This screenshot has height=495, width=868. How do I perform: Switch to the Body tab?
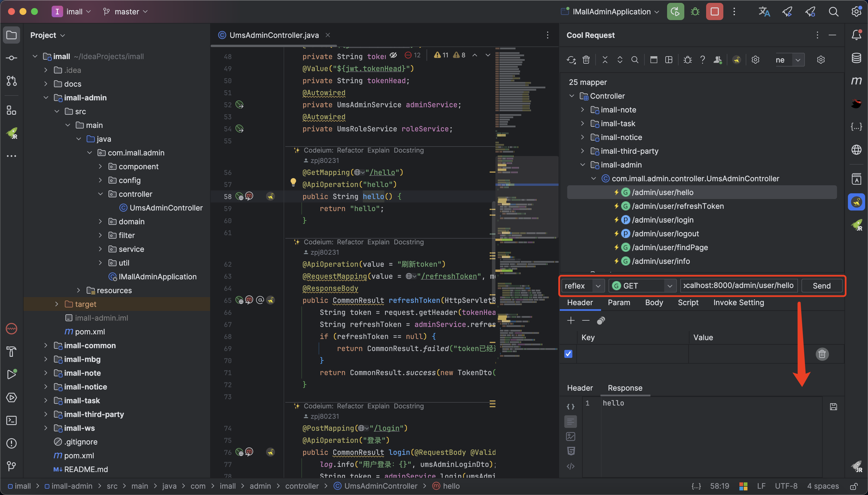[654, 302]
